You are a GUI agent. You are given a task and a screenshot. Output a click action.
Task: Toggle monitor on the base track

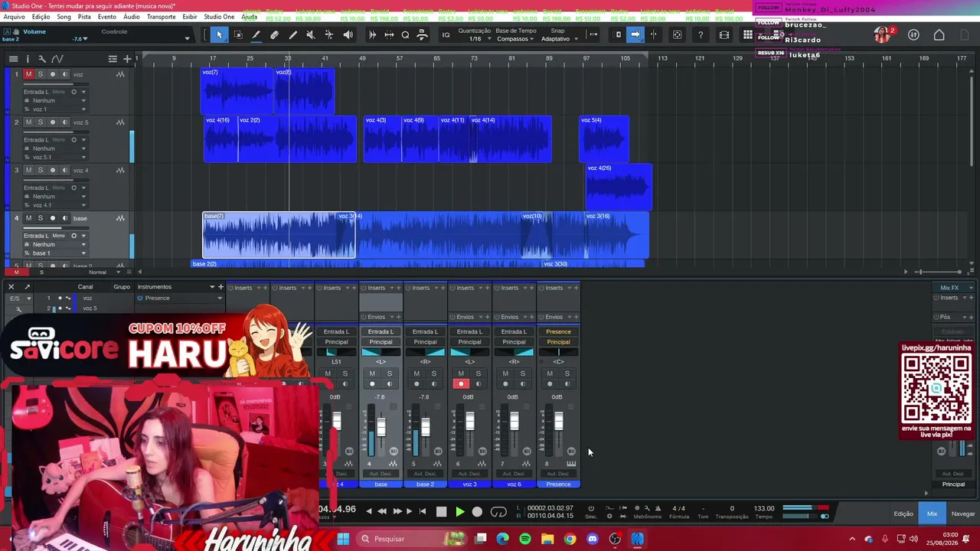65,218
